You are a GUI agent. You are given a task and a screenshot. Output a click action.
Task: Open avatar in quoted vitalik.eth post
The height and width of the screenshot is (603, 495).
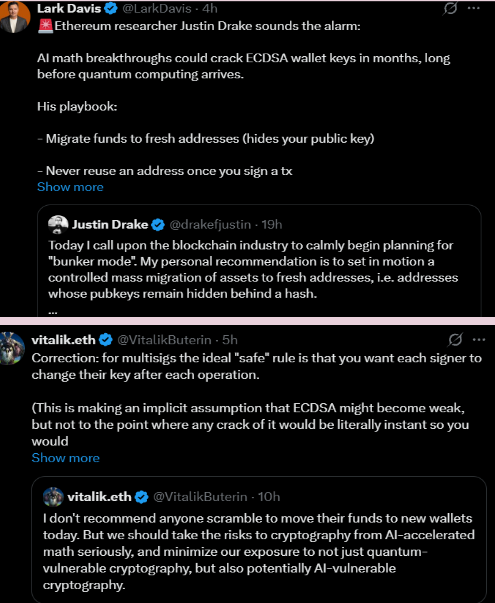pos(53,497)
